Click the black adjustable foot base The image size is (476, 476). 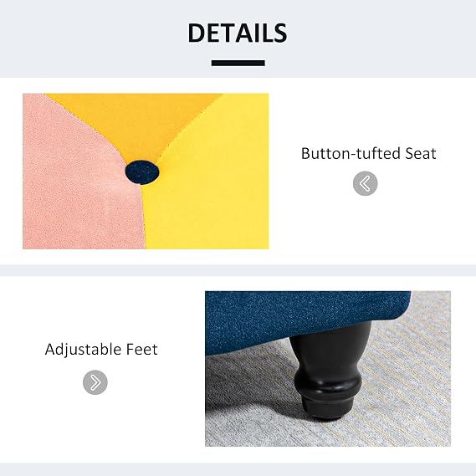pos(329,408)
